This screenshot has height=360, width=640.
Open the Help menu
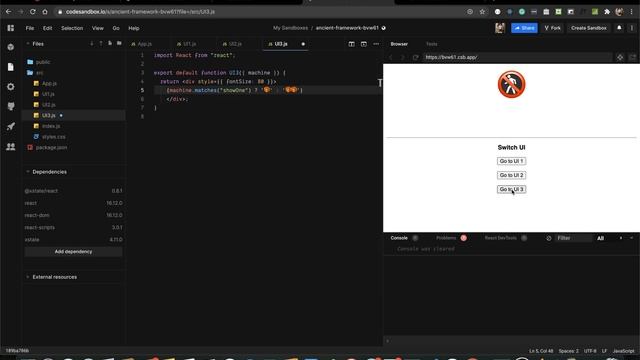[134, 28]
